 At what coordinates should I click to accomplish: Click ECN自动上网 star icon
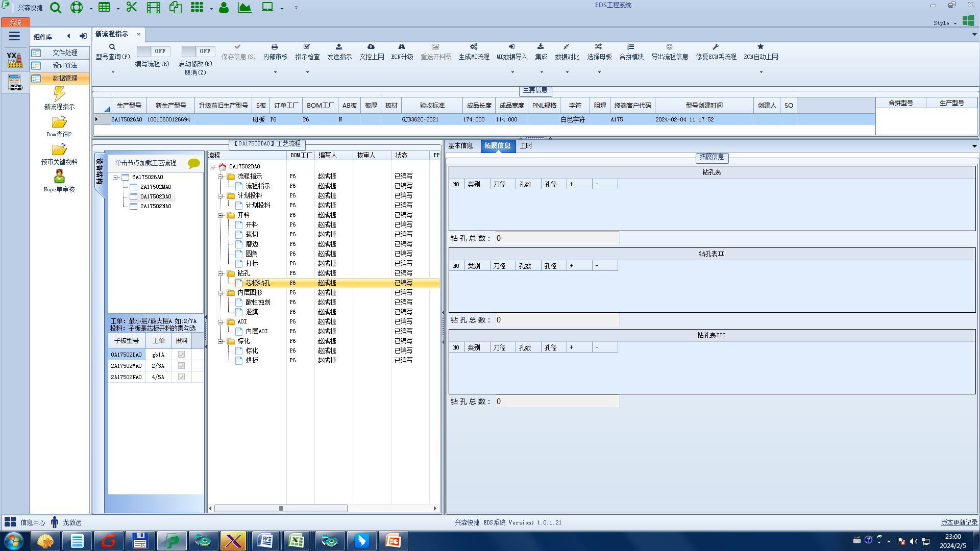point(761,47)
